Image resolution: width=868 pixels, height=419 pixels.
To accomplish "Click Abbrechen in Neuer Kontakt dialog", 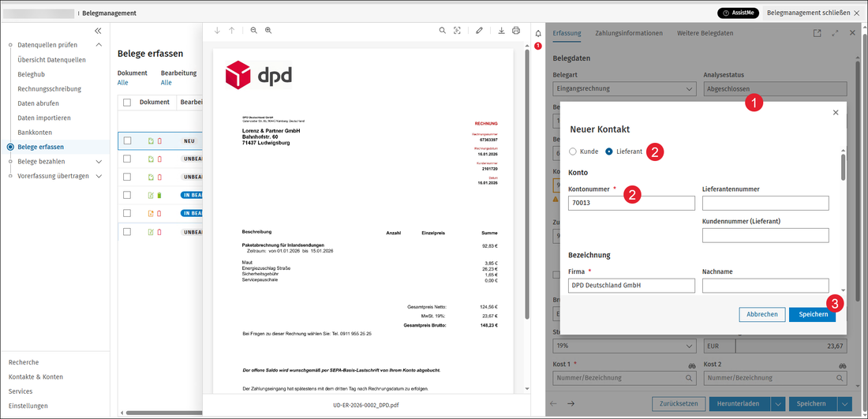I will click(x=762, y=314).
